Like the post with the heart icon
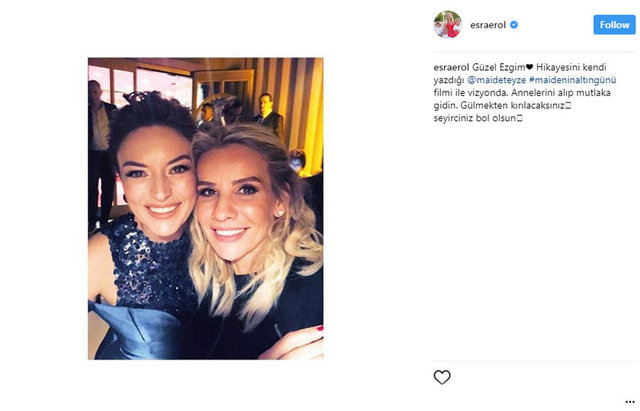The height and width of the screenshot is (411, 640). click(x=442, y=377)
